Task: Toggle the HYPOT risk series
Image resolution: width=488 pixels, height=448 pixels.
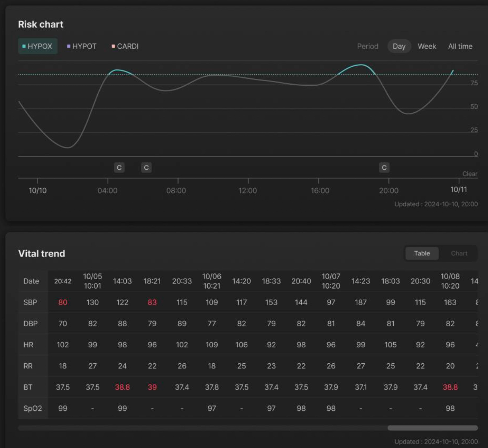Action: pyautogui.click(x=82, y=46)
